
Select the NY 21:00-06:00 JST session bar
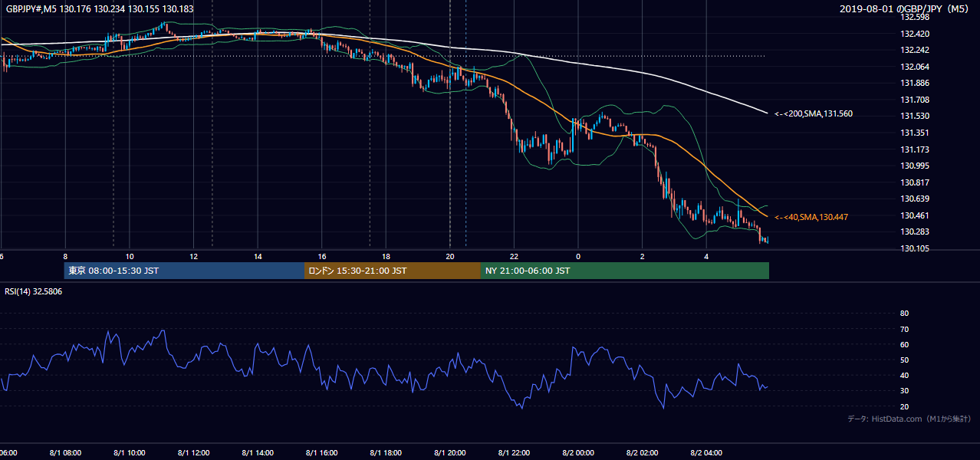tap(625, 271)
